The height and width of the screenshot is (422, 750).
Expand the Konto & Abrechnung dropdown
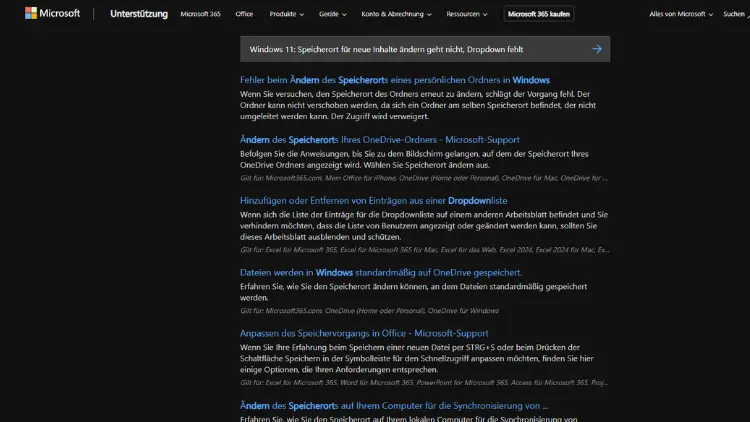click(396, 14)
